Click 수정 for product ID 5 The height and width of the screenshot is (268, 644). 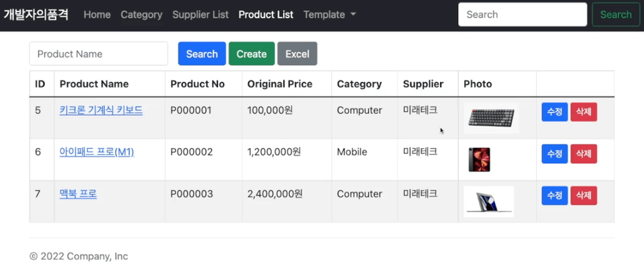click(x=554, y=113)
